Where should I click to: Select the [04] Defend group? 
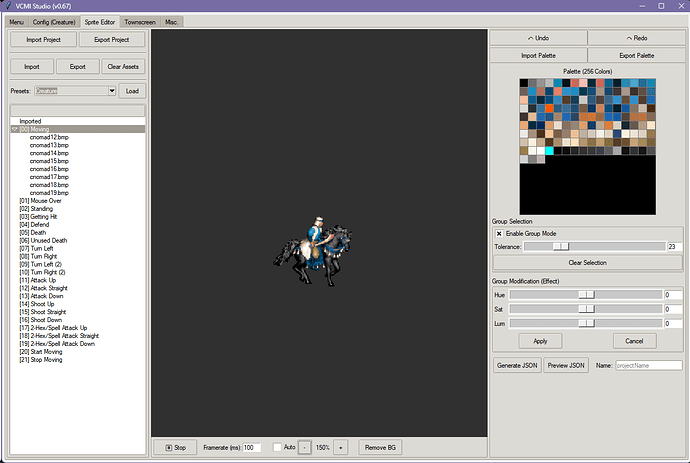tap(34, 224)
